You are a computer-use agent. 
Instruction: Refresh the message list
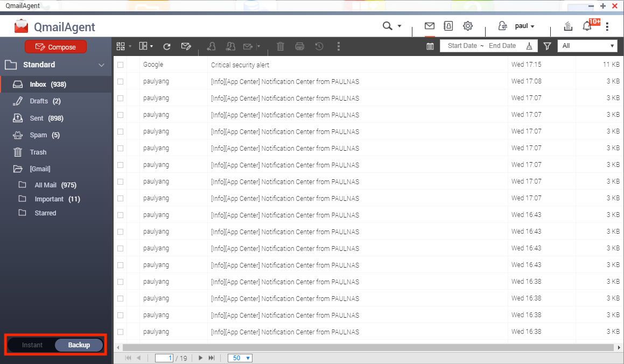[166, 46]
